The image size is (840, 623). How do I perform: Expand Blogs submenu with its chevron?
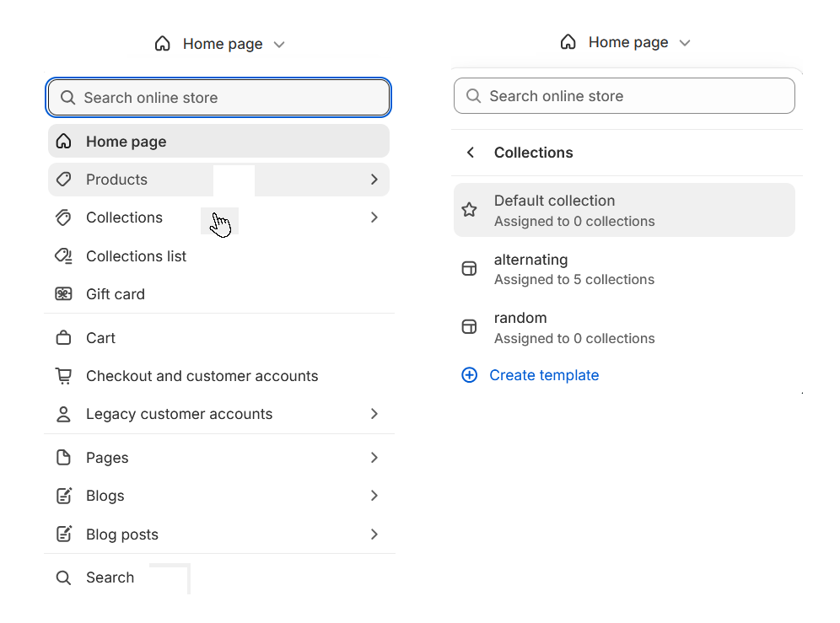[x=374, y=496]
